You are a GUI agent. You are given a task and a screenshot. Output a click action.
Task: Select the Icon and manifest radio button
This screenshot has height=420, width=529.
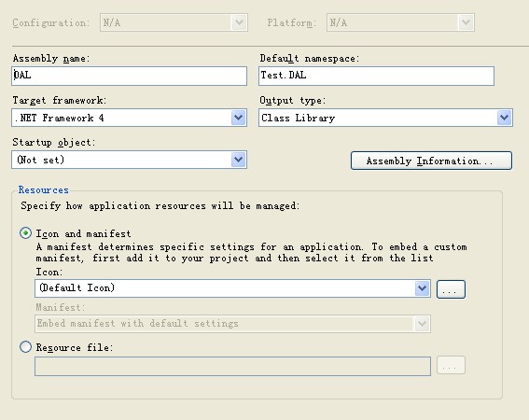25,233
